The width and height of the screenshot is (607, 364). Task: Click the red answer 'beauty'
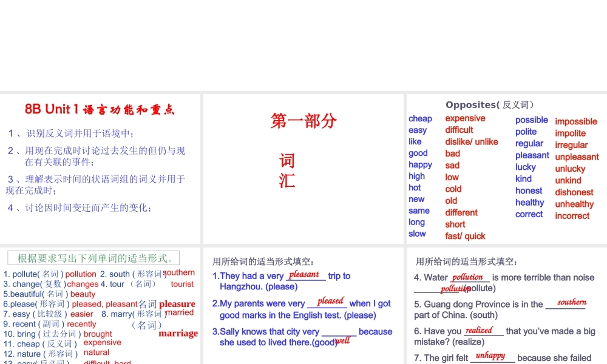click(83, 294)
